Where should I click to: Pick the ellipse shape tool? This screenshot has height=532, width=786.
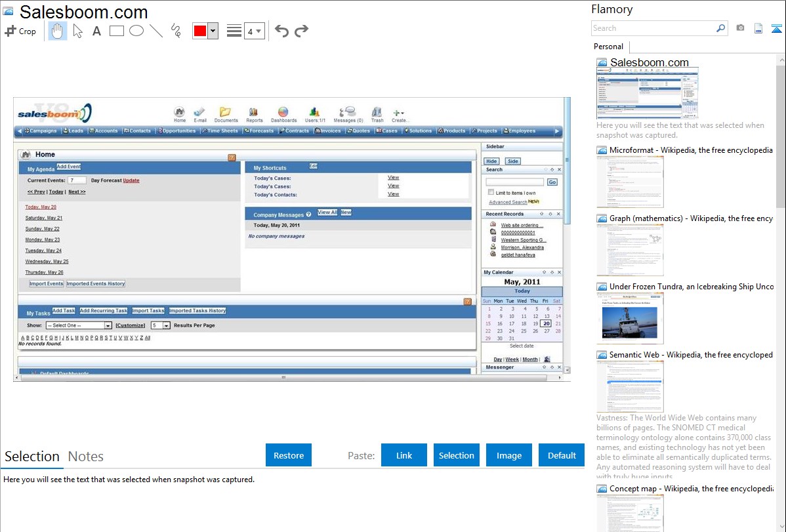pos(136,31)
